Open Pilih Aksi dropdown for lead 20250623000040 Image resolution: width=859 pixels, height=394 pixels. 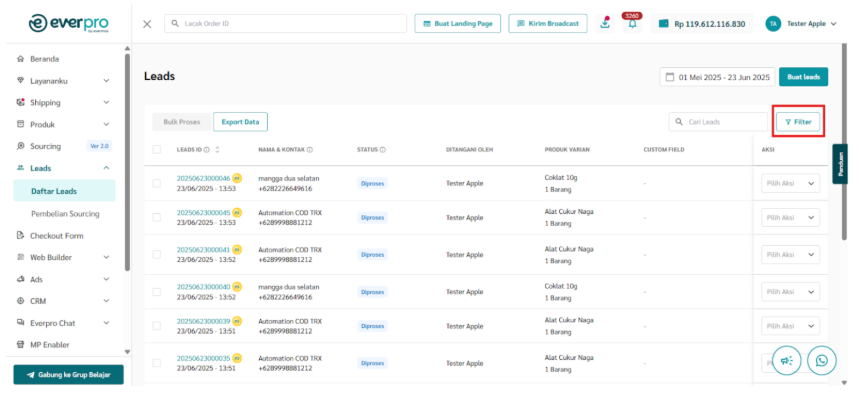click(791, 292)
